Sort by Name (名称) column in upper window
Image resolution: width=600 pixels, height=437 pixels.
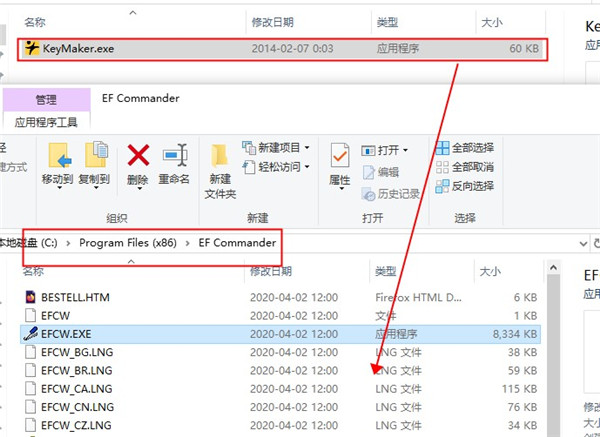pyautogui.click(x=35, y=22)
